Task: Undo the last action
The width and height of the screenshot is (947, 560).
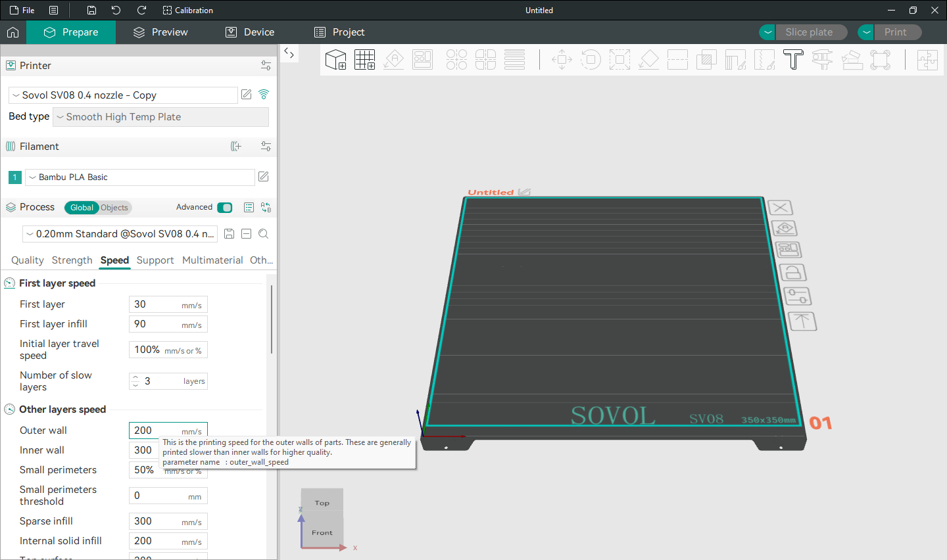Action: (x=116, y=11)
